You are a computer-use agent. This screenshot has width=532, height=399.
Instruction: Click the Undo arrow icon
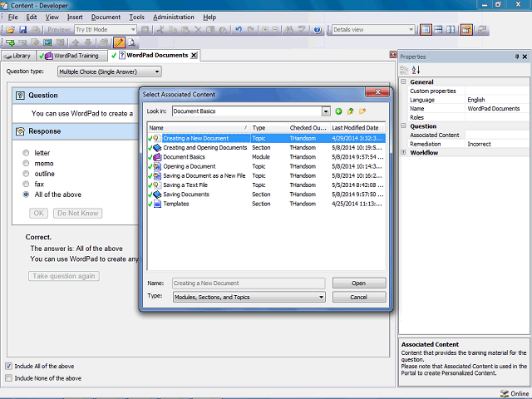click(x=239, y=30)
